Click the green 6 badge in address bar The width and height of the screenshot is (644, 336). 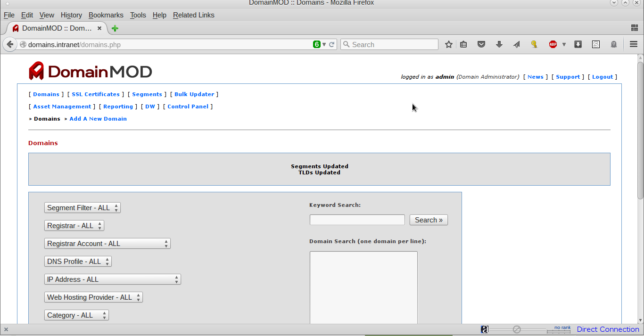coord(317,44)
